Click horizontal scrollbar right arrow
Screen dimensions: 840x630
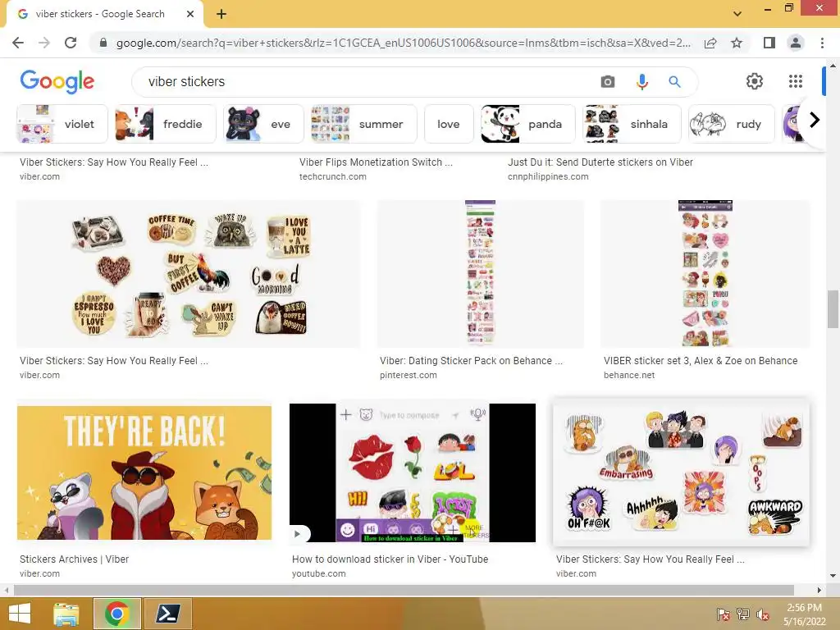coord(819,590)
